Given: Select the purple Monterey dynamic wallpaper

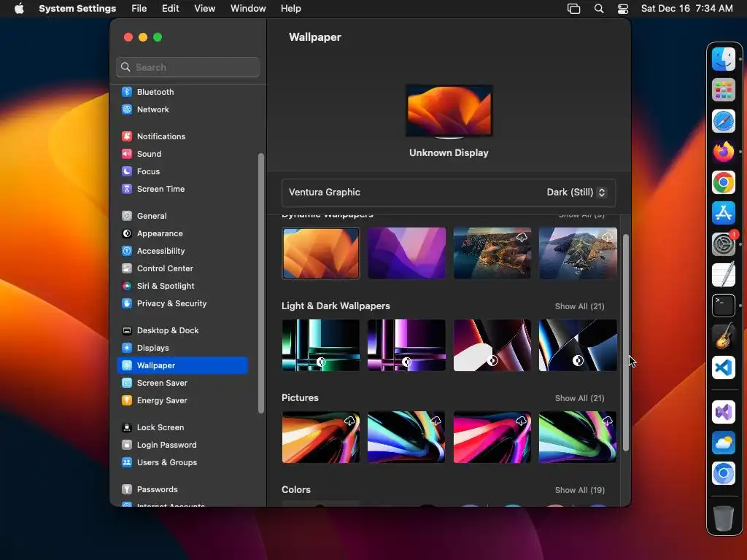Looking at the screenshot, I should 406,253.
